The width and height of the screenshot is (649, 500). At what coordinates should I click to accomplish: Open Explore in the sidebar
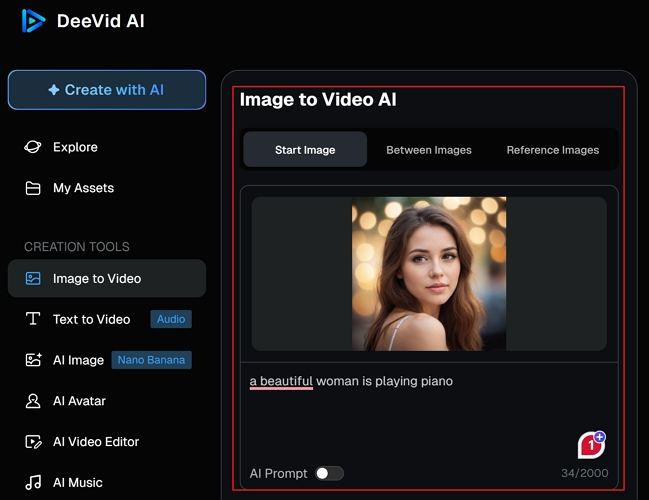[x=75, y=147]
